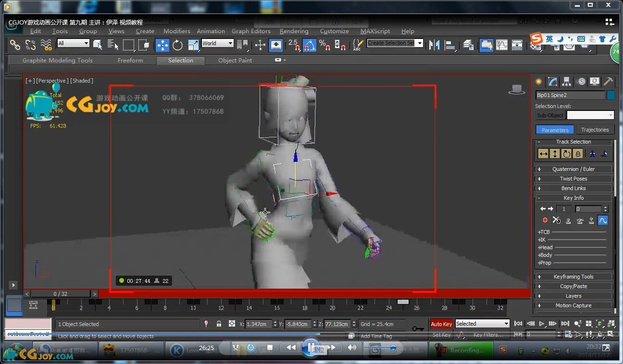Click Set Key red dot button
Image resolution: width=623 pixels, height=364 pixels.
click(545, 220)
